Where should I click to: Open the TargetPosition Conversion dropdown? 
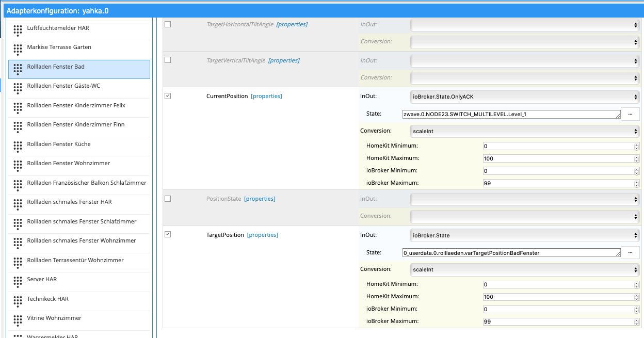(525, 270)
